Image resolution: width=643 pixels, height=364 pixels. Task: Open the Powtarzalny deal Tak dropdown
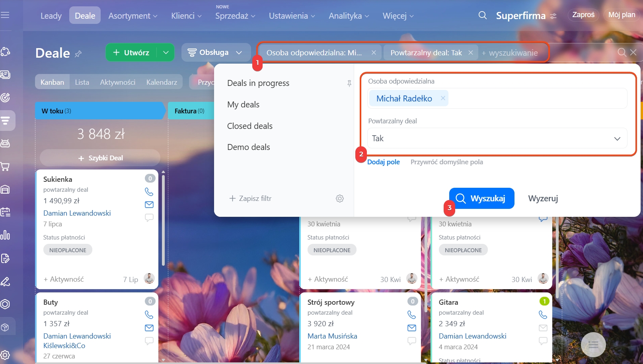tap(497, 138)
